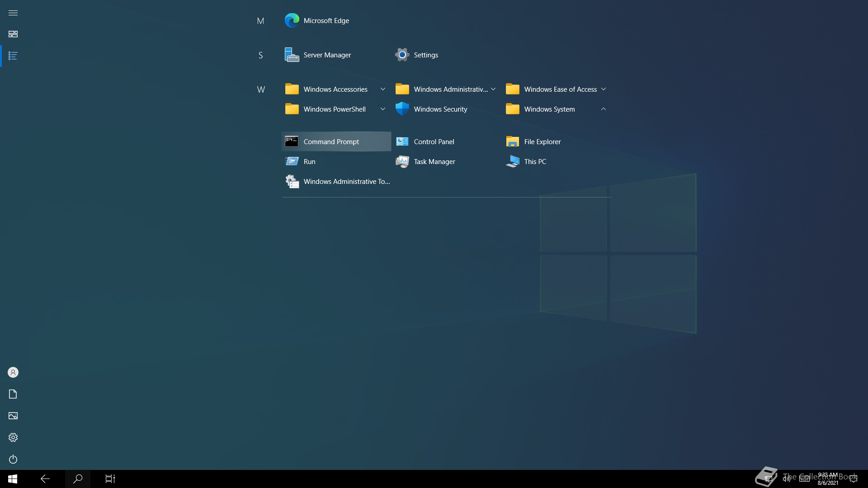Jump to the letter W index header
This screenshot has width=868, height=488.
261,89
